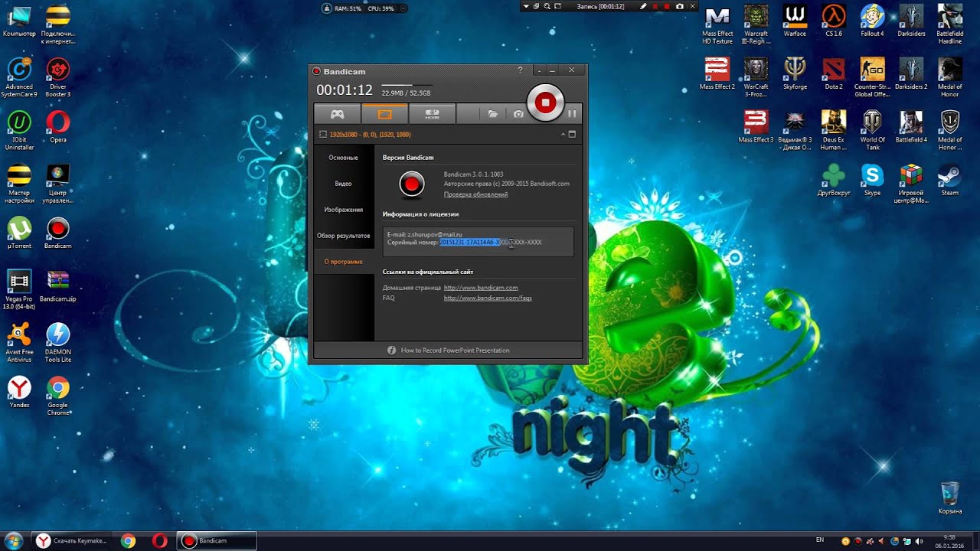
Task: Open How to Record PowerPoint Presentation tip
Action: 455,350
